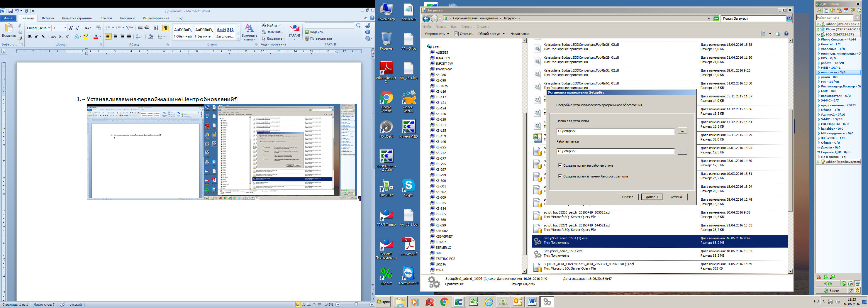
Task: Click the Отмена button in installer
Action: click(x=676, y=197)
